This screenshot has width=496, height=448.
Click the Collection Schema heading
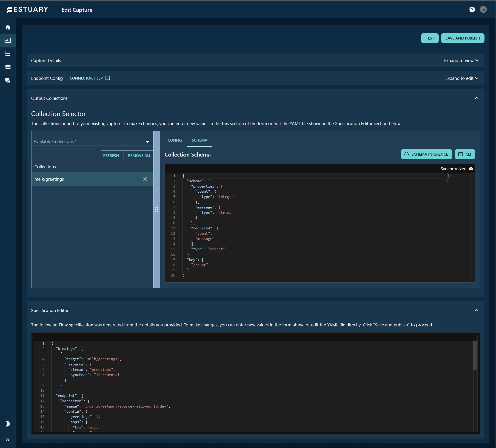click(x=188, y=155)
